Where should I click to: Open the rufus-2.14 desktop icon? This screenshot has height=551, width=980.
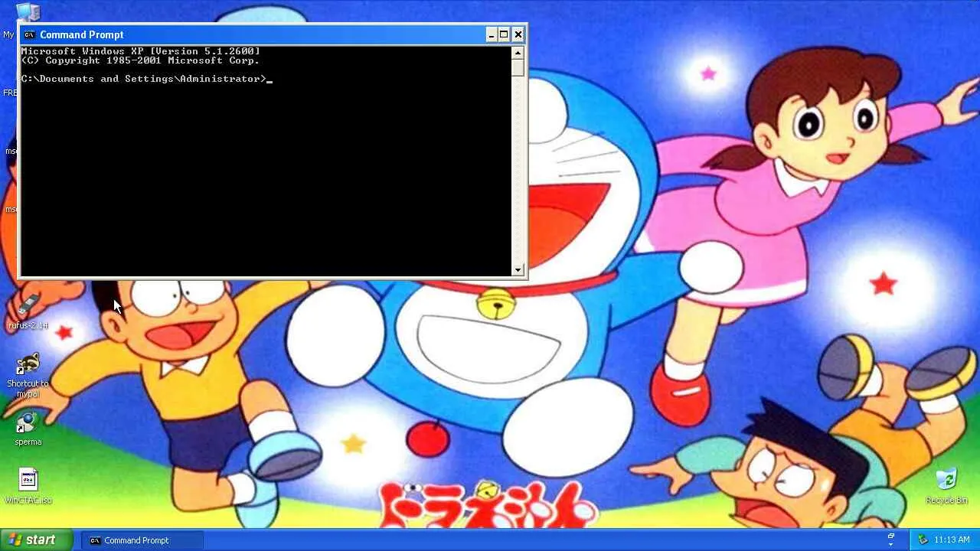[x=28, y=306]
